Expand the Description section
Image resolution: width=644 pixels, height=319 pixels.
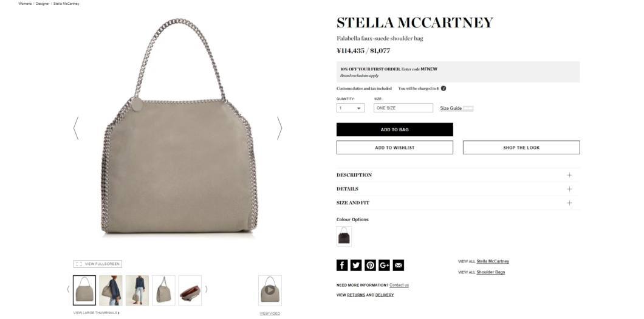pyautogui.click(x=458, y=175)
